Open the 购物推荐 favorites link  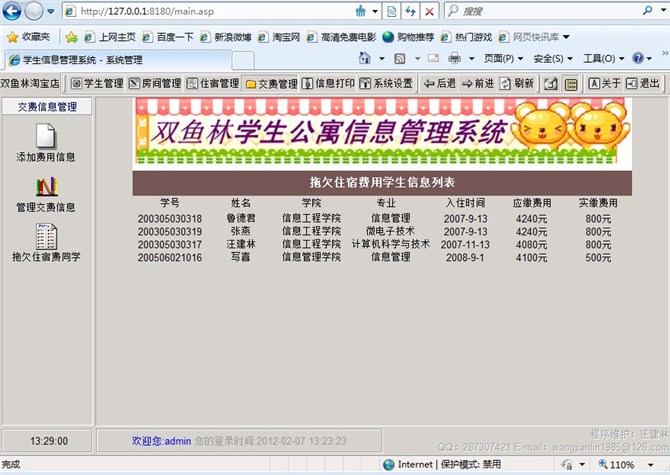[x=408, y=38]
